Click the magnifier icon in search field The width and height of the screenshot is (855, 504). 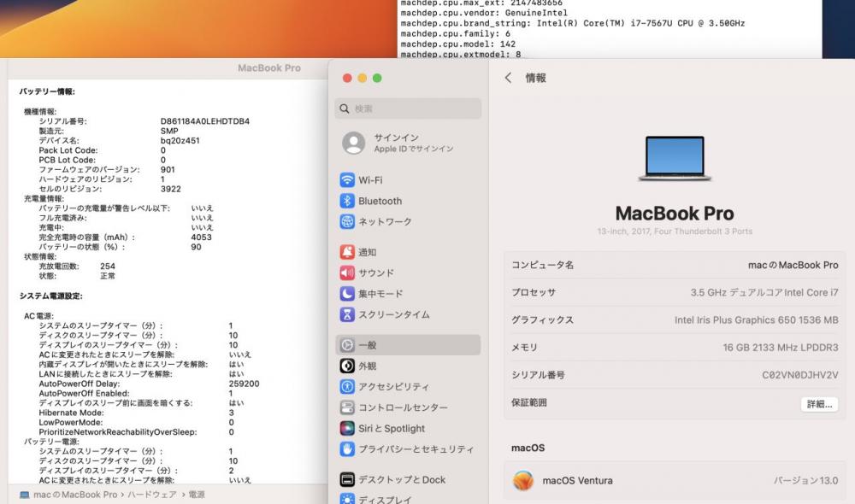(x=344, y=108)
